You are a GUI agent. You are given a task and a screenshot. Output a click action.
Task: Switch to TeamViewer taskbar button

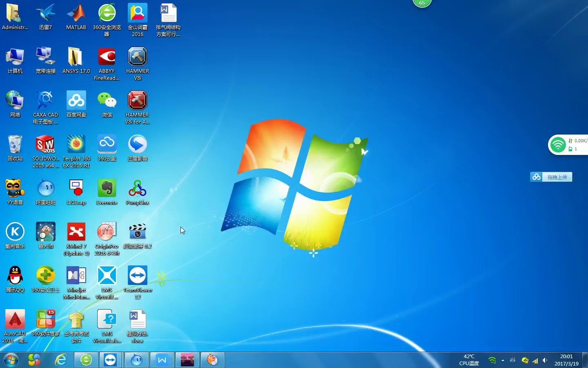111,360
